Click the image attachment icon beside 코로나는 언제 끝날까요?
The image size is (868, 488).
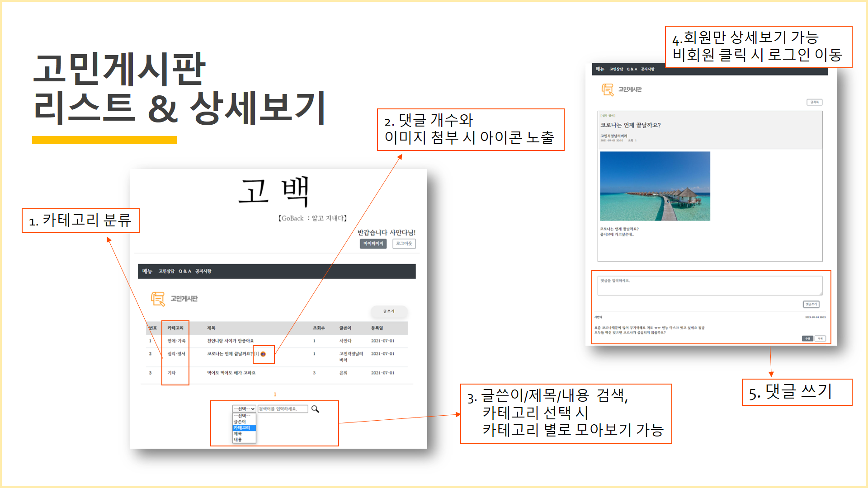[x=263, y=354]
